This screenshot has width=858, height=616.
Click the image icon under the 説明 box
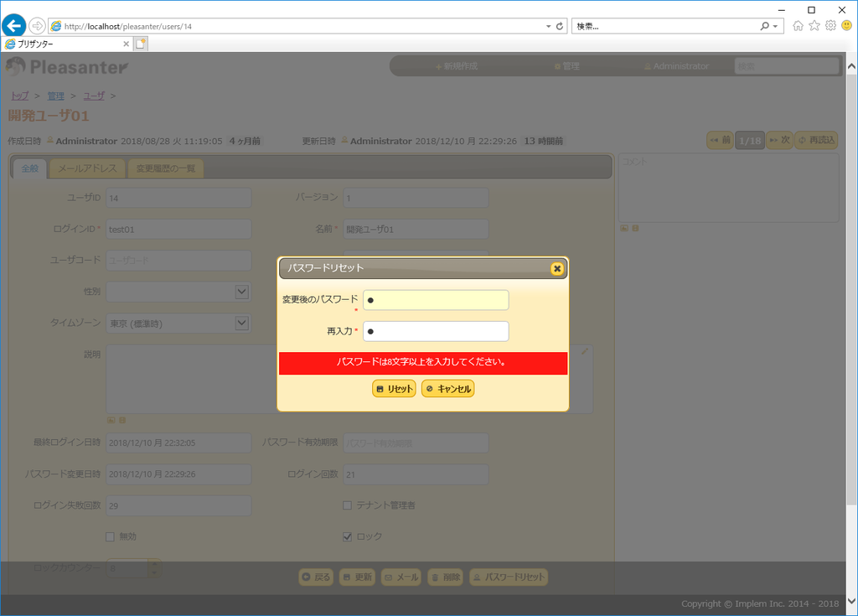pos(111,420)
